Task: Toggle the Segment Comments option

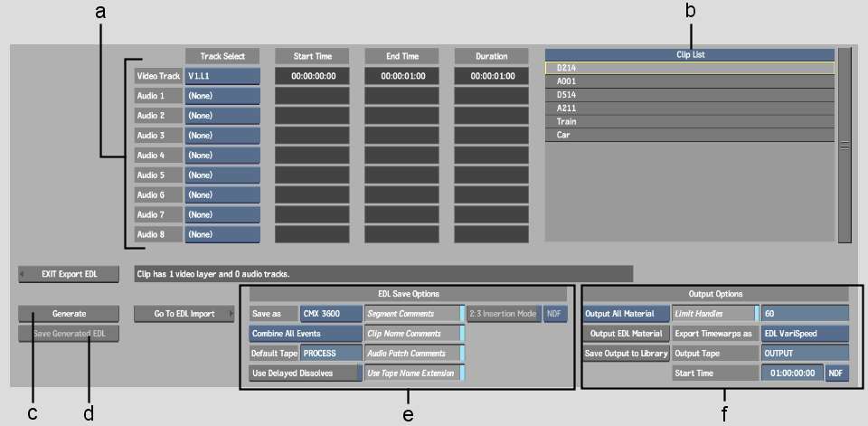Action: point(414,314)
